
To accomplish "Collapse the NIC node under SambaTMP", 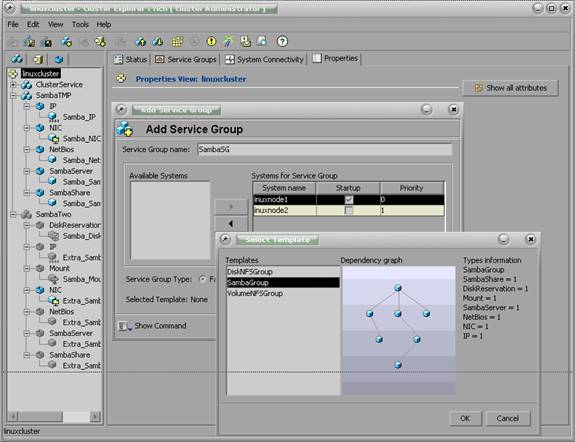I will (27, 128).
